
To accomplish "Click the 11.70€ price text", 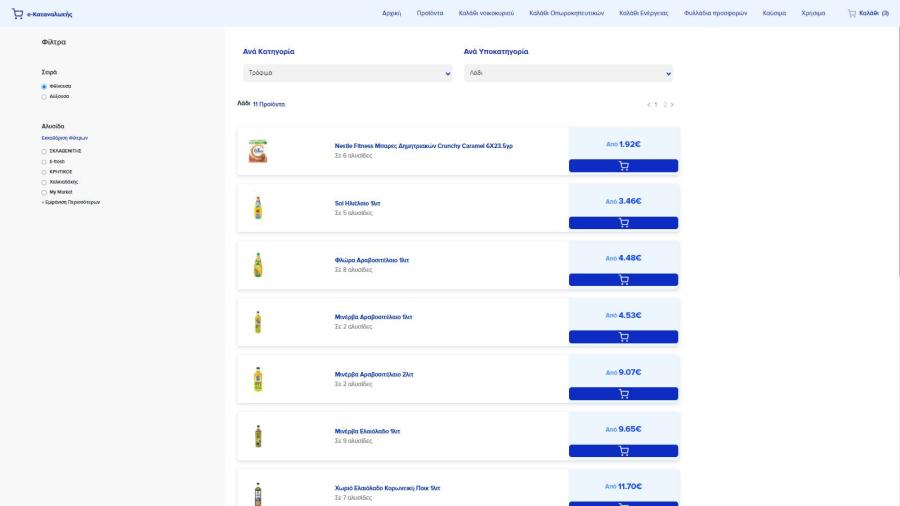I will pyautogui.click(x=630, y=486).
